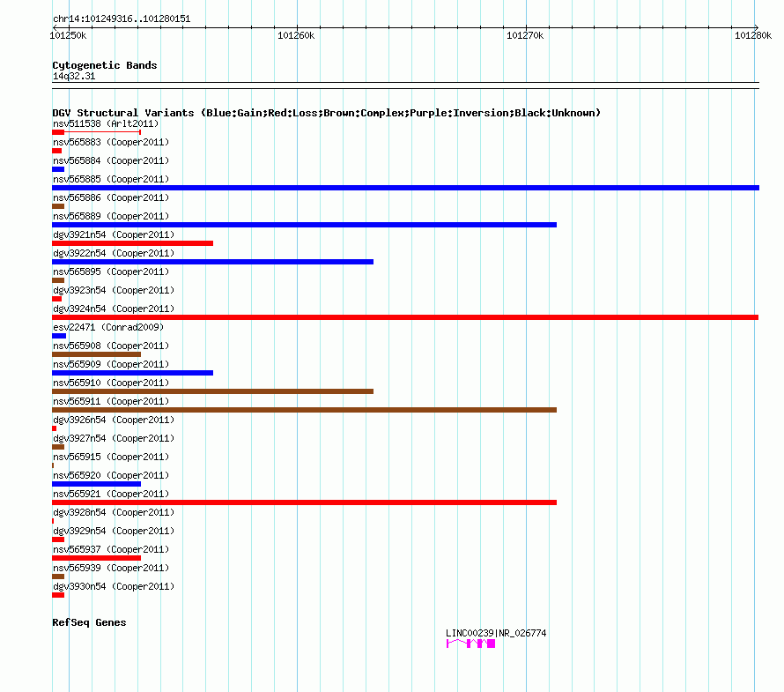Screen dimensions: 784x692
Task: Select nsv565915 (Cooper2011) label
Action: [x=111, y=457]
